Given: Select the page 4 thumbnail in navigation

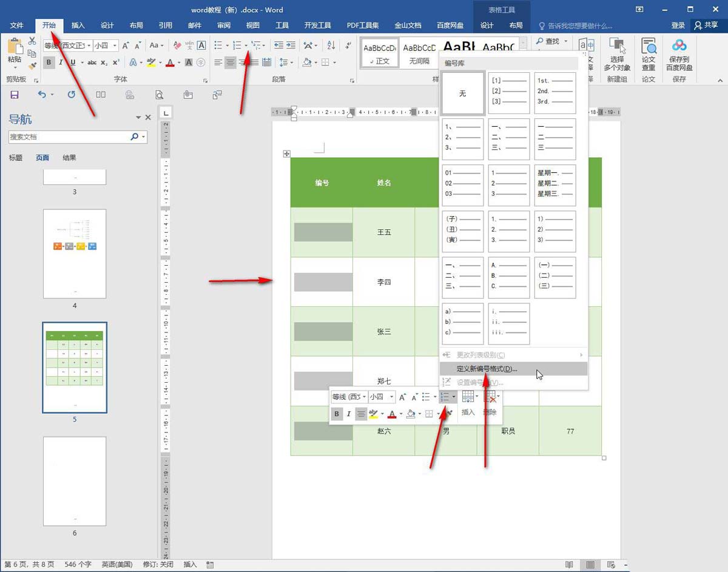Looking at the screenshot, I should (75, 254).
